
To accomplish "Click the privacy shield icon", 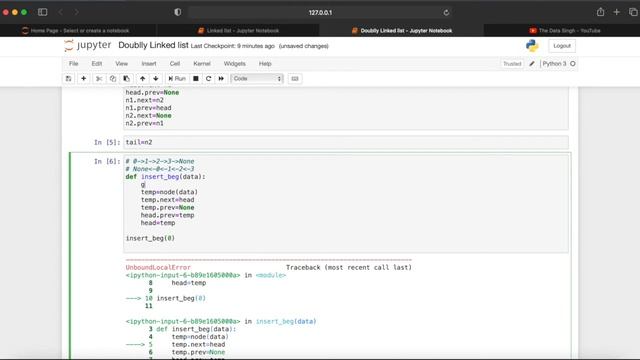I will point(178,12).
